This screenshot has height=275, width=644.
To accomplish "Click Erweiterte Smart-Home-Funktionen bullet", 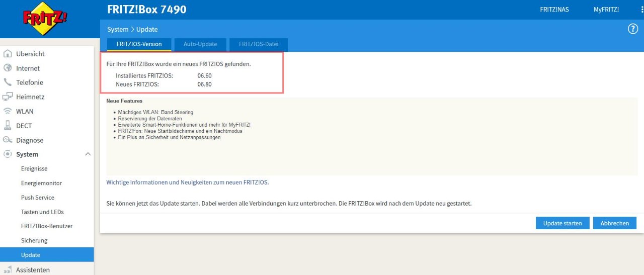I will pos(184,125).
